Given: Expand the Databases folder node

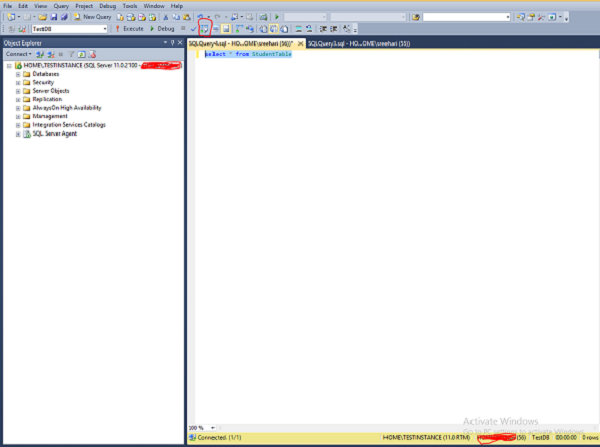Looking at the screenshot, I should point(17,74).
